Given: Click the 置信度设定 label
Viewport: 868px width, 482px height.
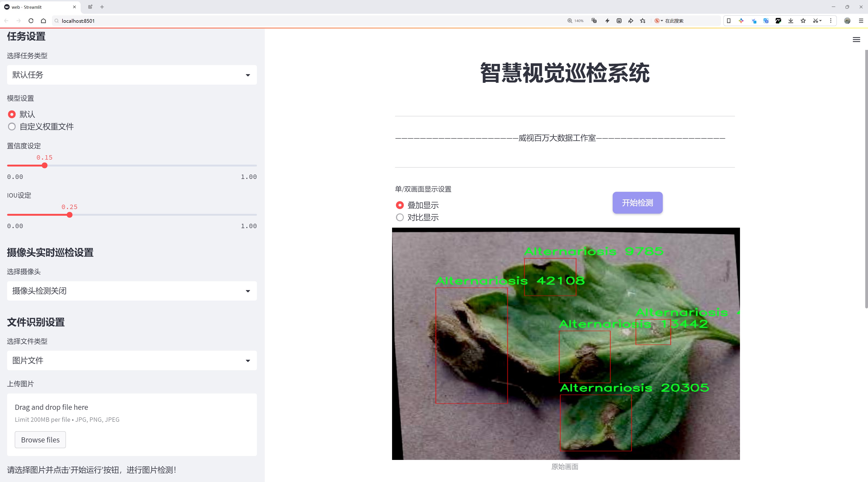Looking at the screenshot, I should click(x=24, y=146).
